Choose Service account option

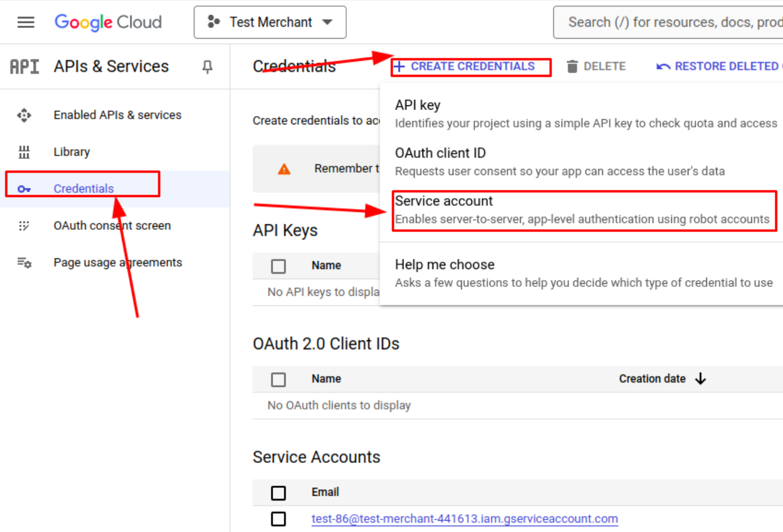pos(581,209)
